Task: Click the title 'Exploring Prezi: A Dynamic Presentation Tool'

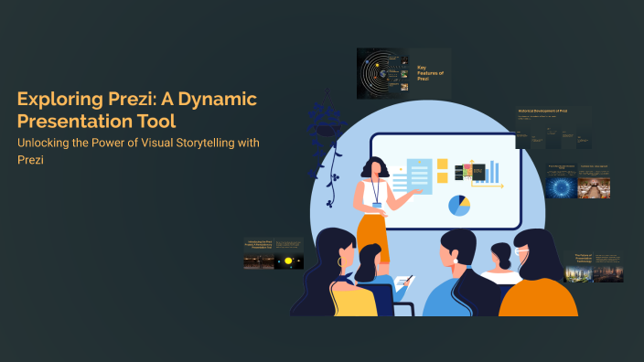Action: (x=137, y=110)
